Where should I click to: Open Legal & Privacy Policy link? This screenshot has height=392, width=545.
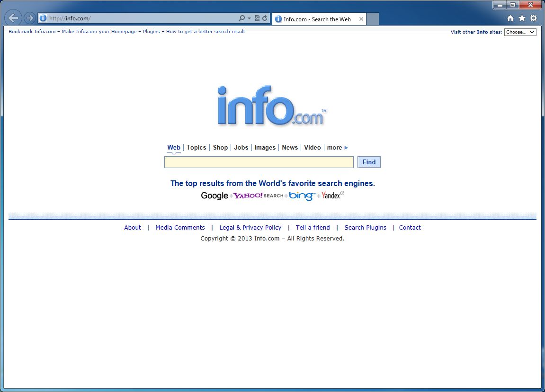point(250,227)
